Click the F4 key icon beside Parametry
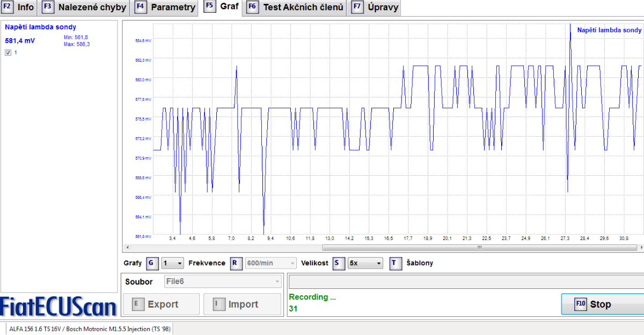 click(141, 8)
